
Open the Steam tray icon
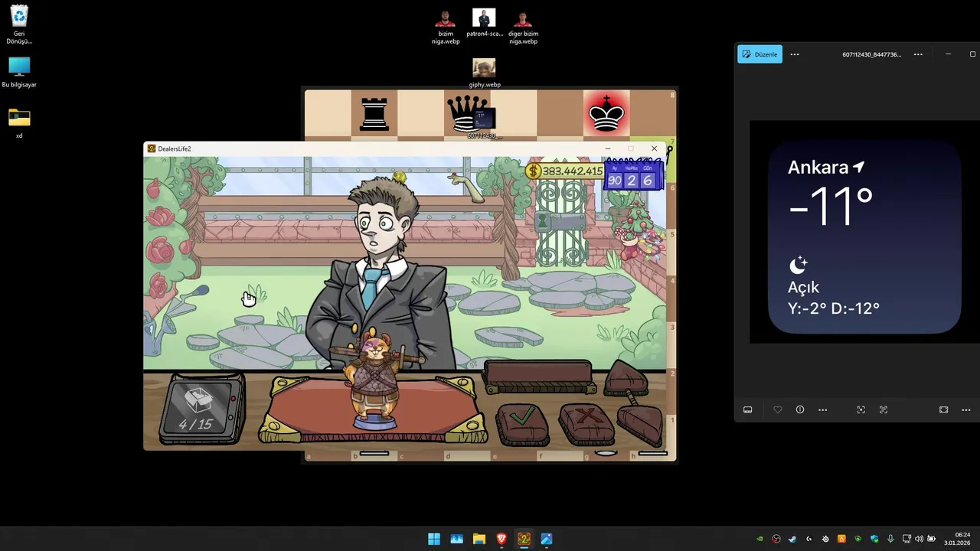coord(792,539)
